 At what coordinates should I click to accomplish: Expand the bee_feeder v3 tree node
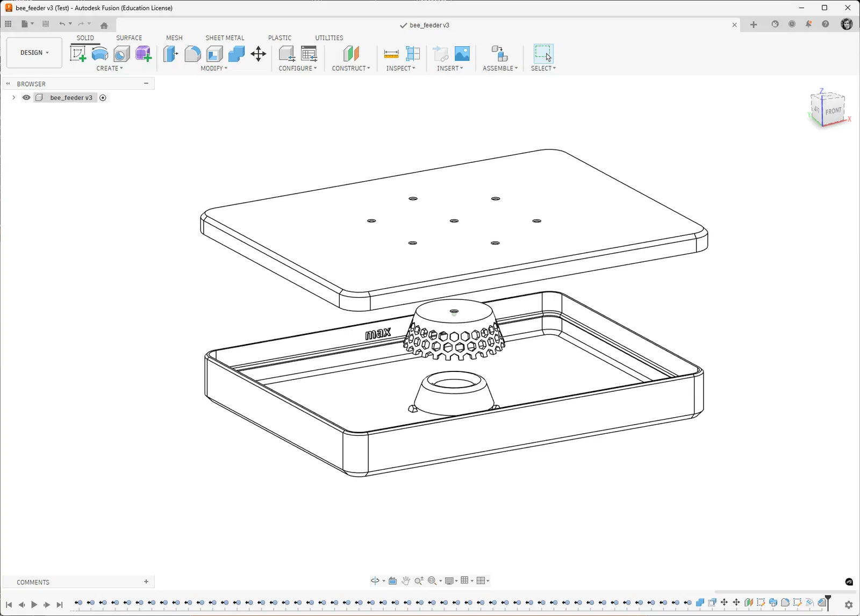coord(13,97)
